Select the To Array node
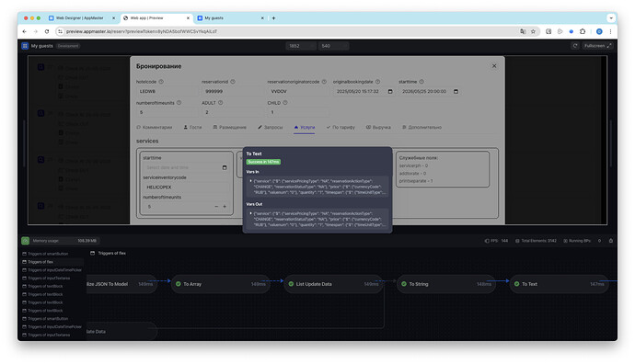Image resolution: width=635 pixels, height=364 pixels. (221, 284)
